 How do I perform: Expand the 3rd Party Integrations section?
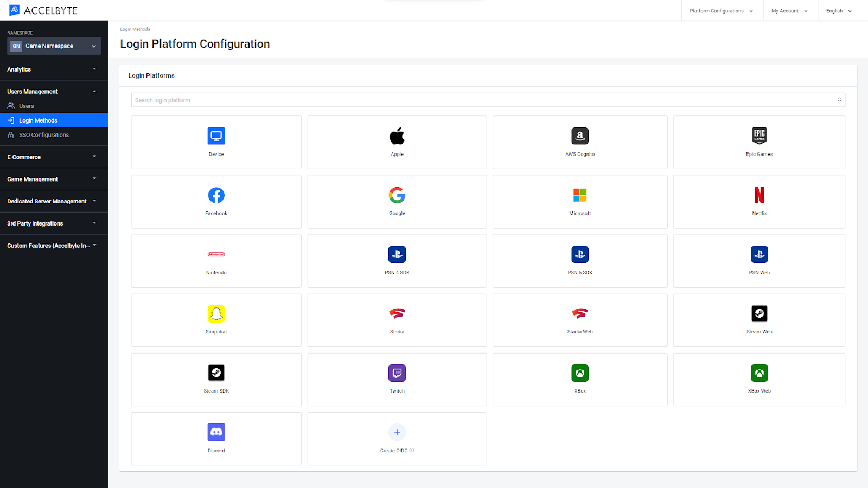point(54,223)
